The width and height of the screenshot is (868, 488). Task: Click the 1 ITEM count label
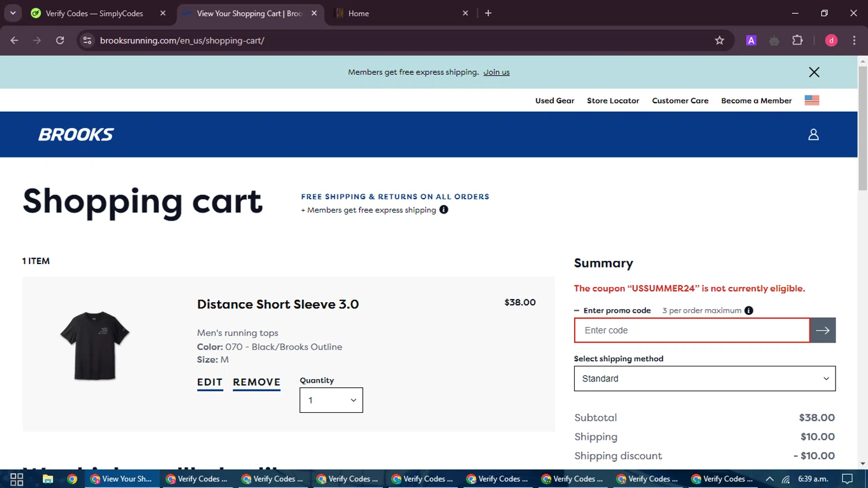pos(36,261)
